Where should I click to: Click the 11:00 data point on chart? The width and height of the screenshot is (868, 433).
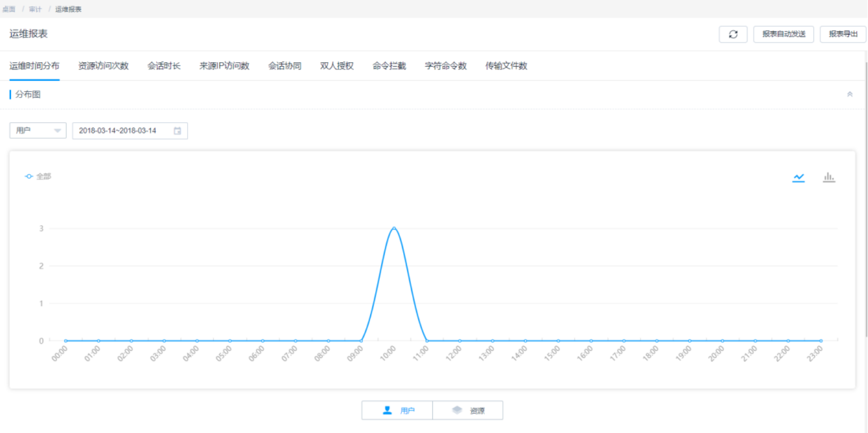(x=427, y=341)
